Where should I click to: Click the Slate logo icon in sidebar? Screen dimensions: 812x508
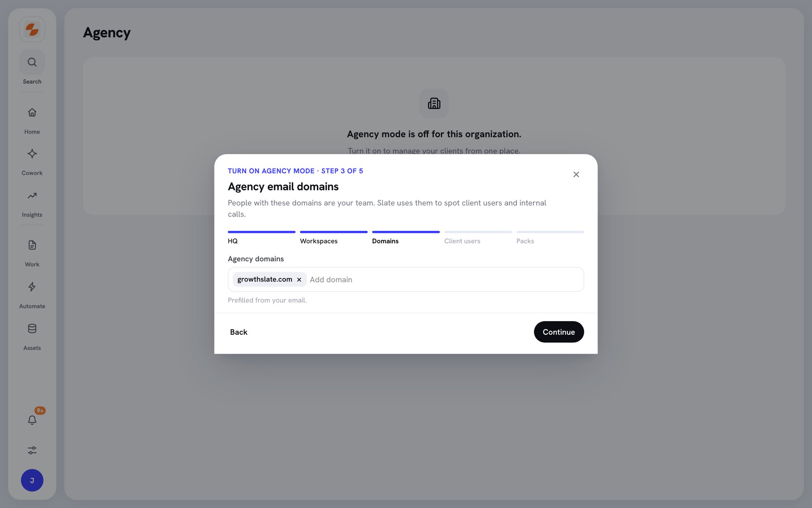click(x=32, y=29)
